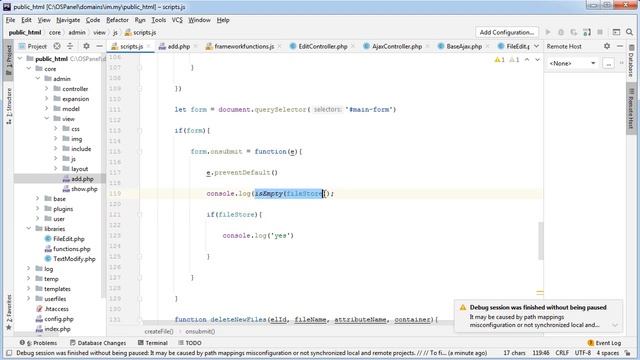The width and height of the screenshot is (640, 360).
Task: Open Project panel gear settings
Action: point(86,46)
